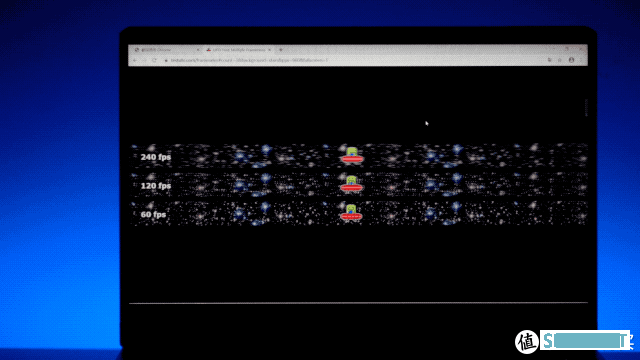Reload the page with the refresh icon

coord(154,60)
